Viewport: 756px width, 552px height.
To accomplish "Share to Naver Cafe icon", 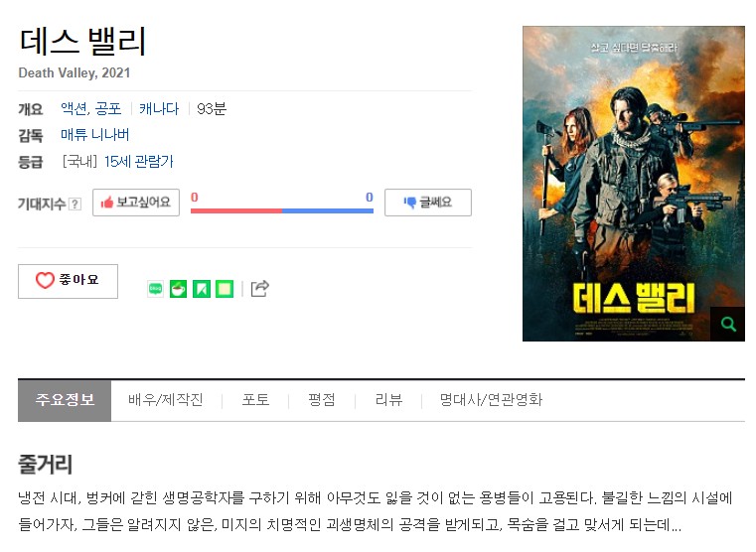I will pyautogui.click(x=179, y=289).
